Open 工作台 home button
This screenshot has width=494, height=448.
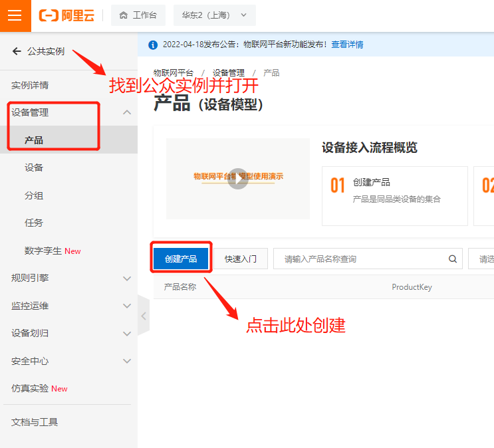pyautogui.click(x=138, y=15)
